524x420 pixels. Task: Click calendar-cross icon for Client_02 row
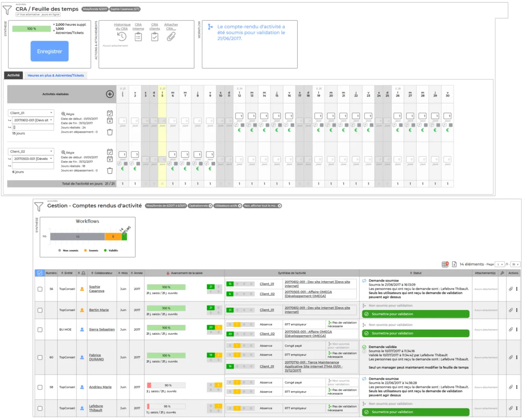click(x=110, y=159)
